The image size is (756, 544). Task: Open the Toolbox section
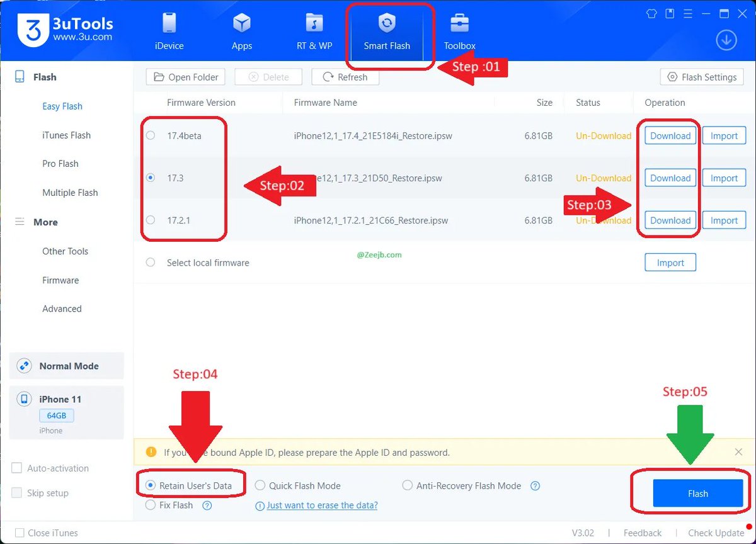(x=459, y=31)
